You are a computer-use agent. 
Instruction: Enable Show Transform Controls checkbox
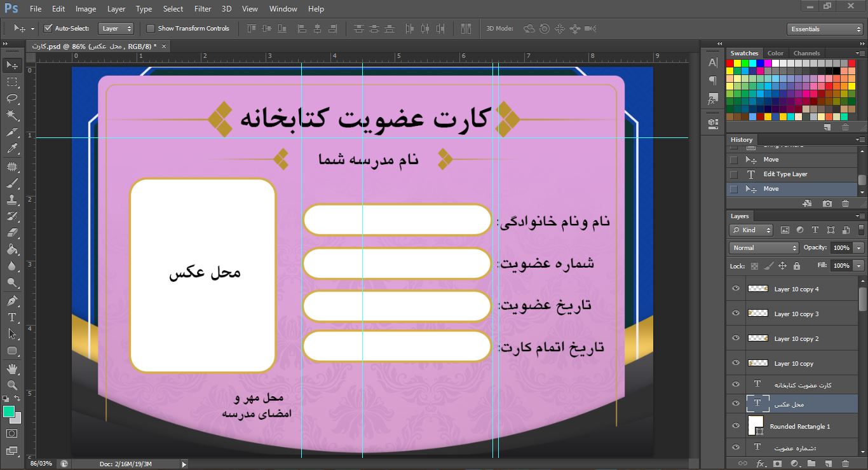click(x=151, y=28)
